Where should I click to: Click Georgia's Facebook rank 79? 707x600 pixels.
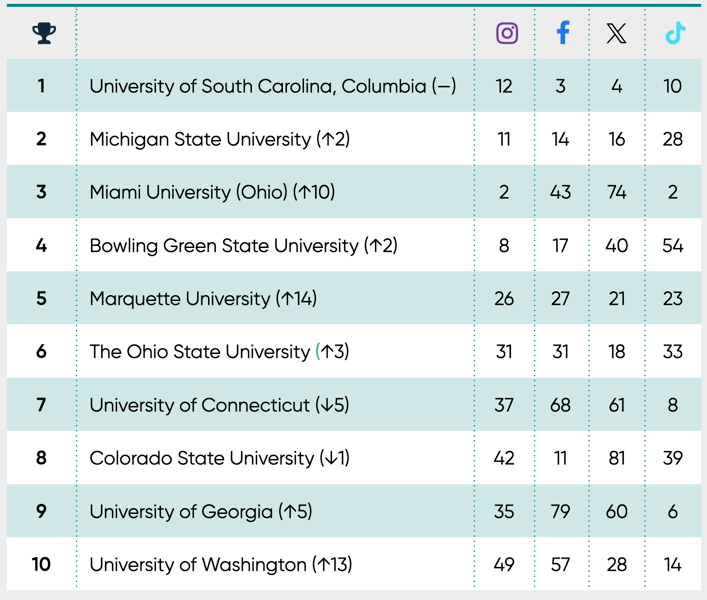coord(560,511)
